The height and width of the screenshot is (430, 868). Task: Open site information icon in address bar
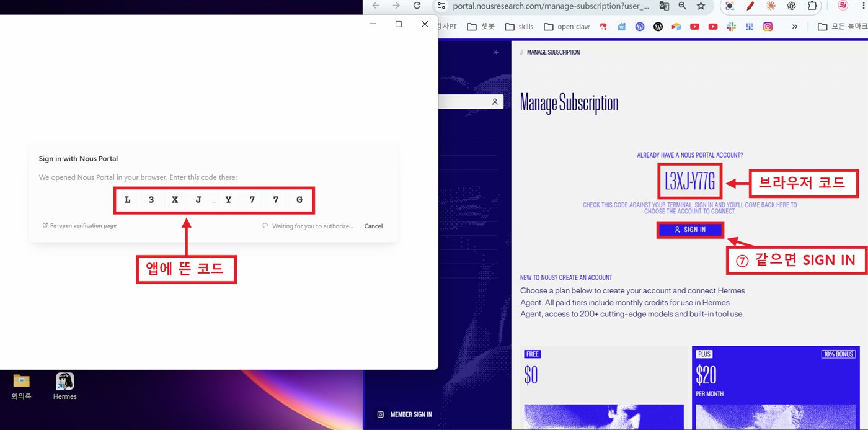click(441, 6)
